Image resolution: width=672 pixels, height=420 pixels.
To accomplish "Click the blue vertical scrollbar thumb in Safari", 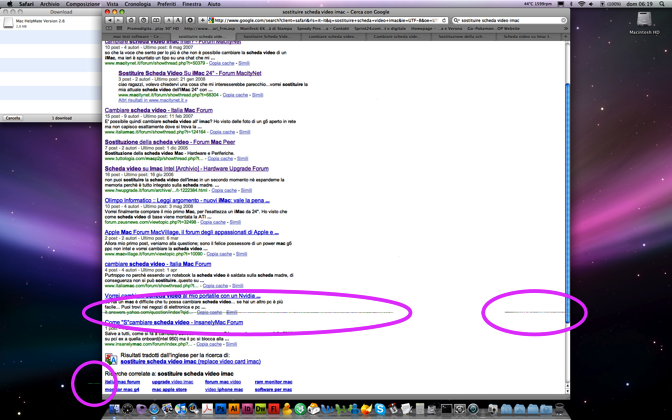I will point(567,204).
